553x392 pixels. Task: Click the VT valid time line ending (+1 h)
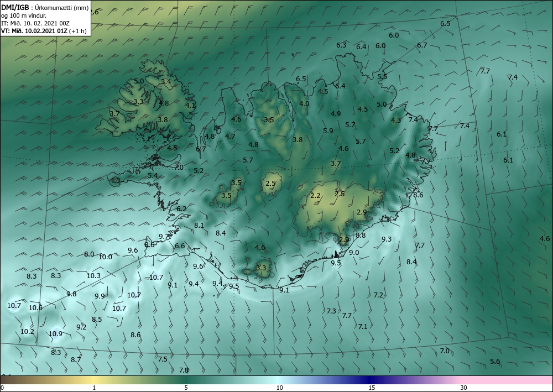coord(44,30)
